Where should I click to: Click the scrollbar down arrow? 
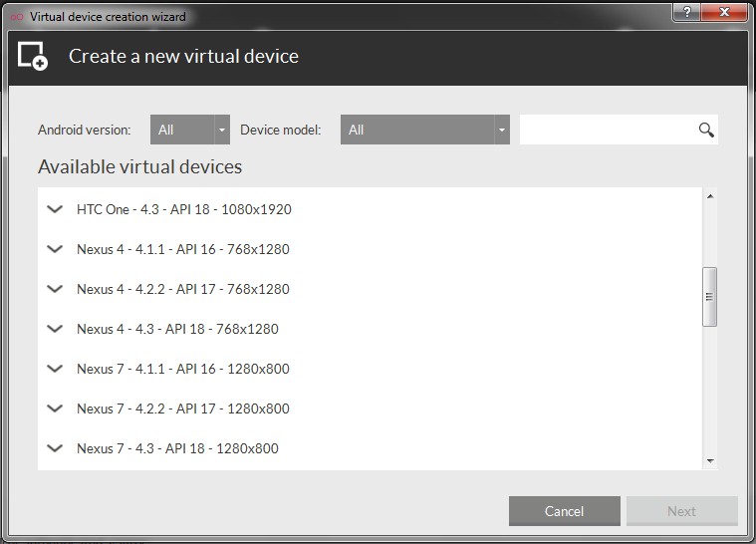710,461
